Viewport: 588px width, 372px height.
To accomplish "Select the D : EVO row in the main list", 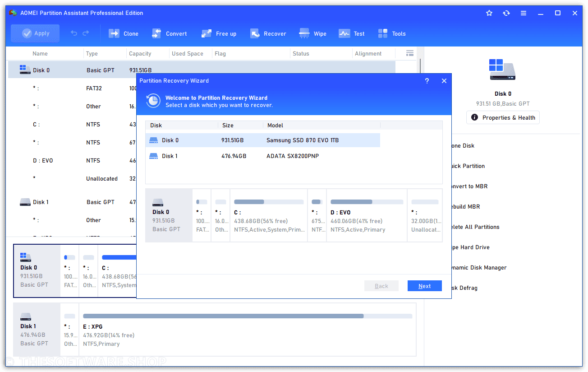I will pyautogui.click(x=72, y=160).
